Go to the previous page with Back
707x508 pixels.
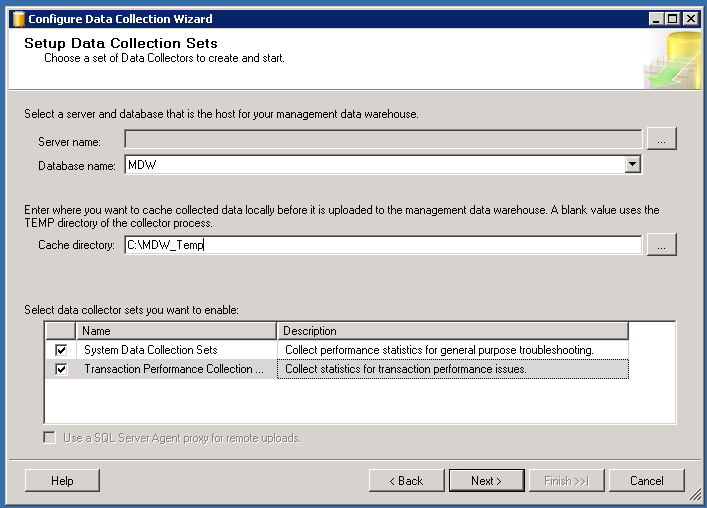[406, 481]
